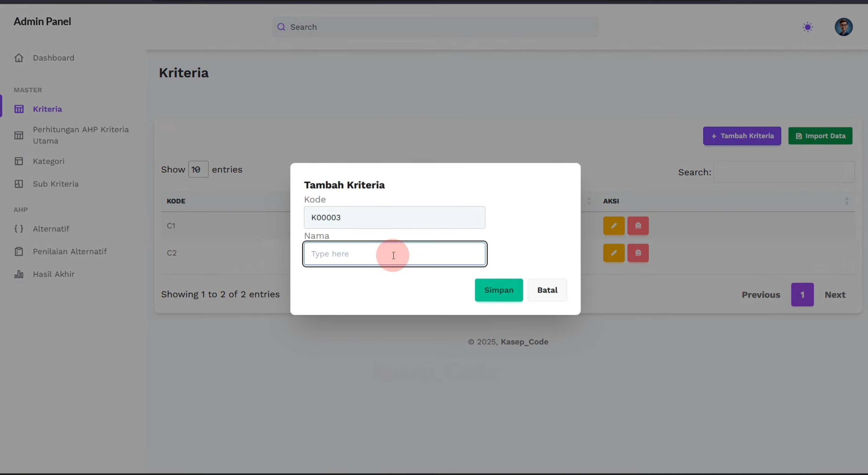
Task: Click the C2 cell in table
Action: (172, 253)
